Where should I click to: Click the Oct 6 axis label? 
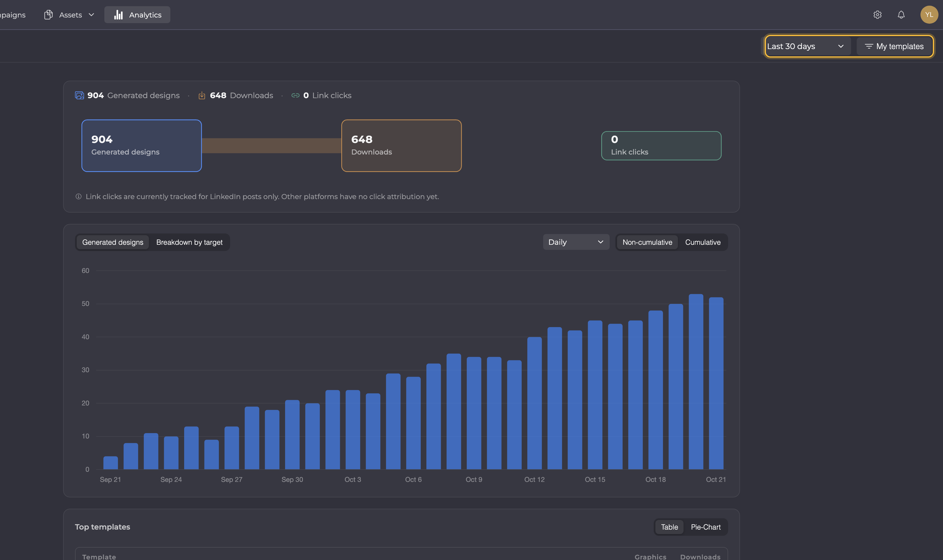pos(413,480)
